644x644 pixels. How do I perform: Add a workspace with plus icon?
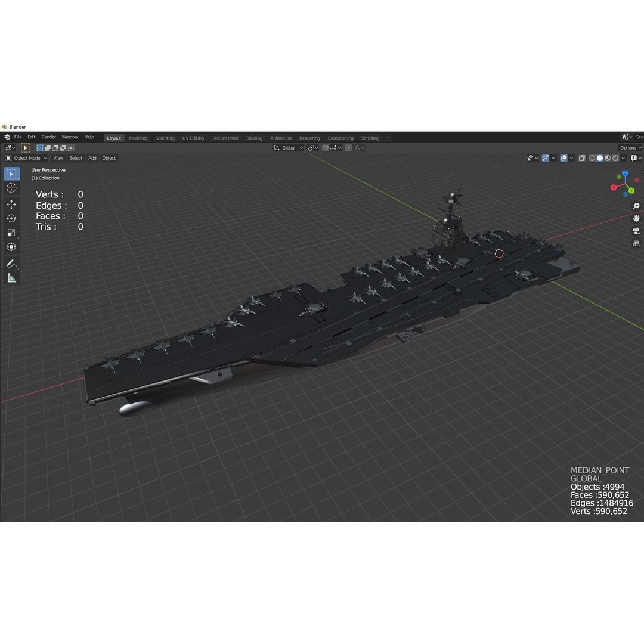tap(388, 138)
